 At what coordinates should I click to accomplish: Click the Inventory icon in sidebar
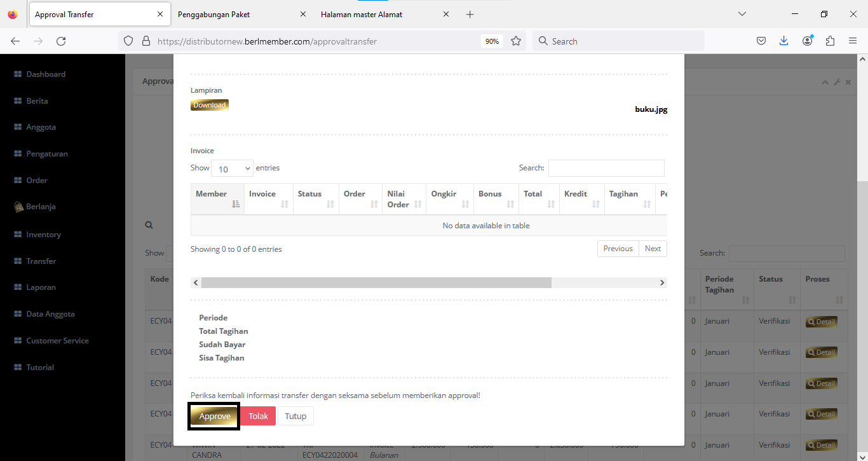pos(18,235)
